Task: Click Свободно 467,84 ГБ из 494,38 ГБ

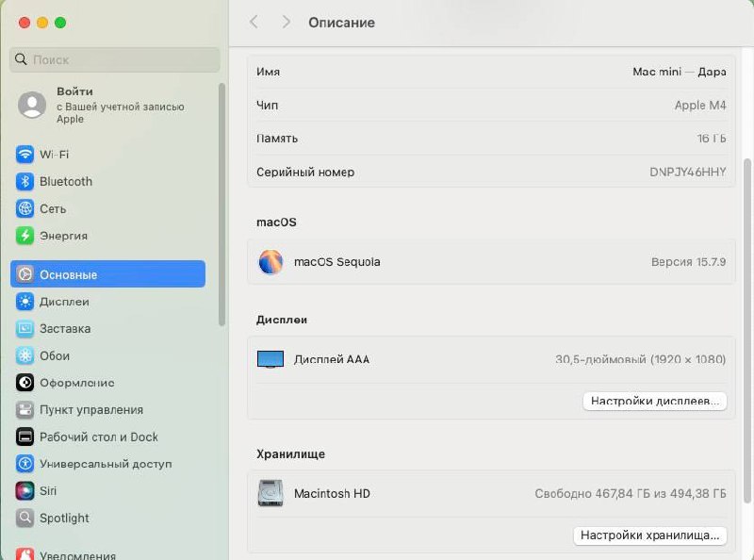Action: point(631,493)
